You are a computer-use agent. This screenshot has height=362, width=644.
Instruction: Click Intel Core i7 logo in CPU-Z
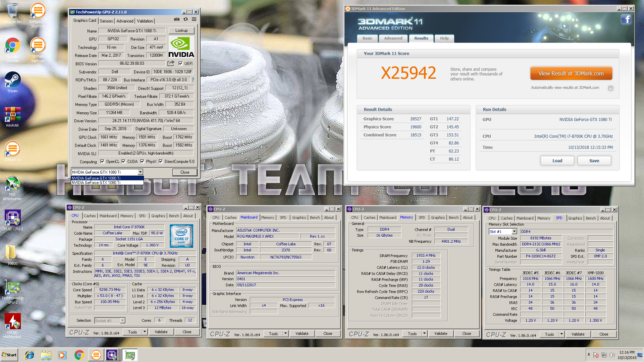pyautogui.click(x=181, y=236)
